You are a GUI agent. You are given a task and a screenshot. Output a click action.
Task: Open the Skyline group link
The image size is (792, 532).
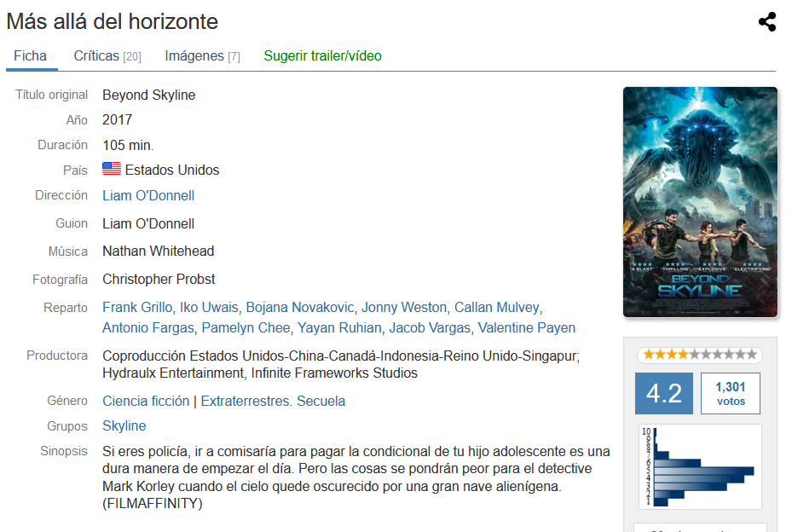pos(124,426)
